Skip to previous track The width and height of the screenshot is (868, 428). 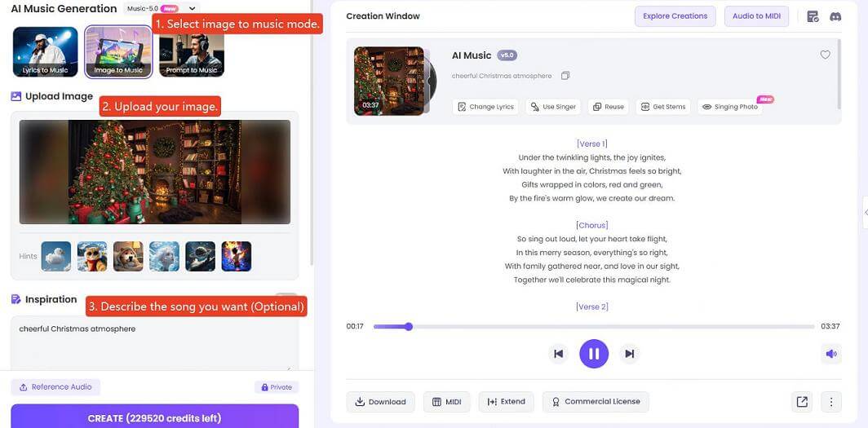[559, 353]
